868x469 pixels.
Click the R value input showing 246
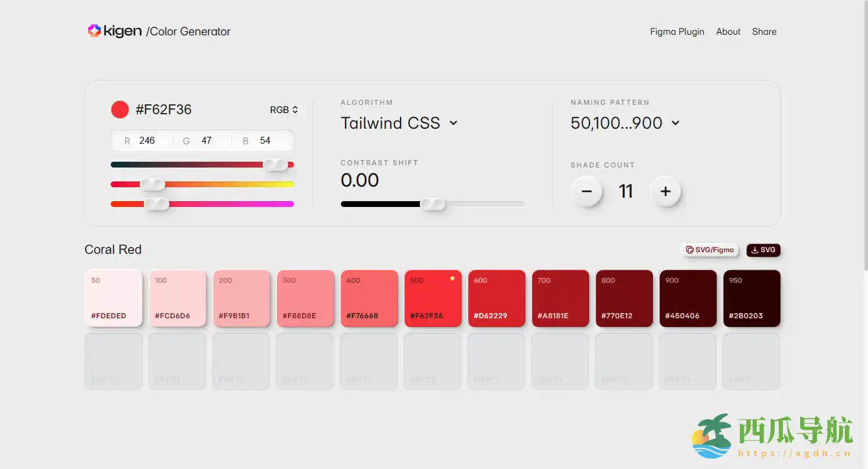tap(147, 141)
